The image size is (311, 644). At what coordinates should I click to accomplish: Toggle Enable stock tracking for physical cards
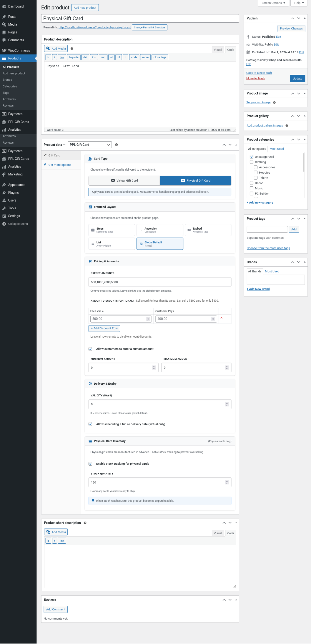pyautogui.click(x=90, y=464)
